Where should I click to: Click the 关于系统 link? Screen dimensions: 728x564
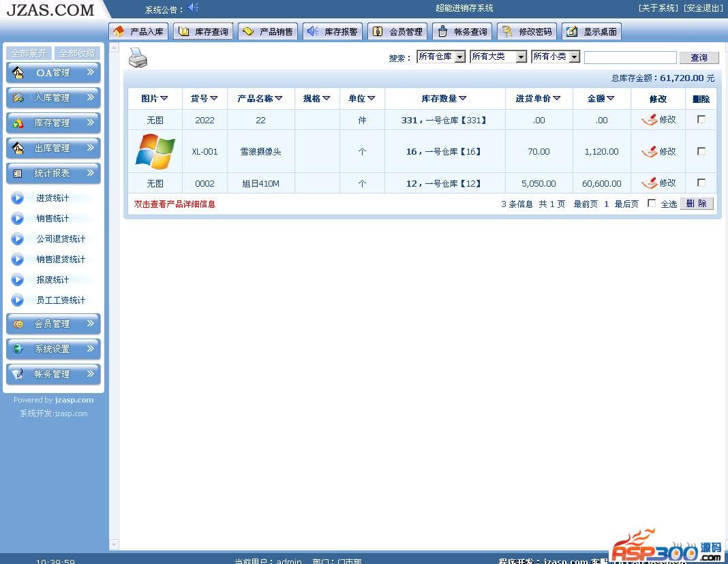(x=658, y=8)
